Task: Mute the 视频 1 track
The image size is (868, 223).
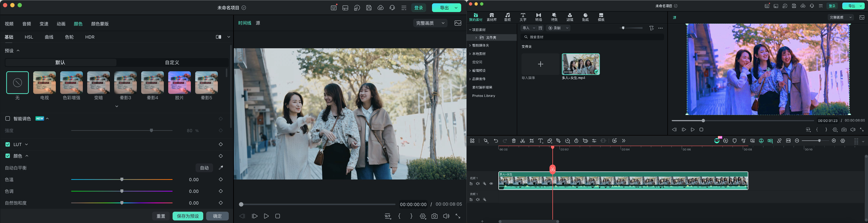Action: click(478, 184)
